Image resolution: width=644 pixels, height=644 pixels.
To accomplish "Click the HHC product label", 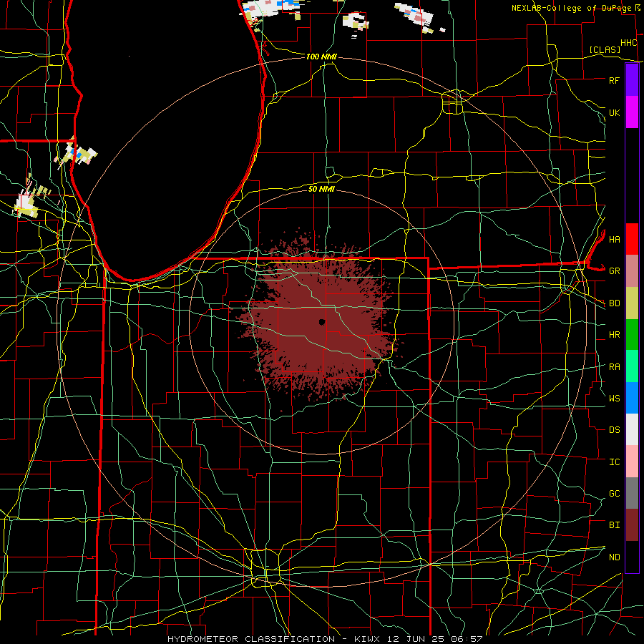I will [x=628, y=43].
